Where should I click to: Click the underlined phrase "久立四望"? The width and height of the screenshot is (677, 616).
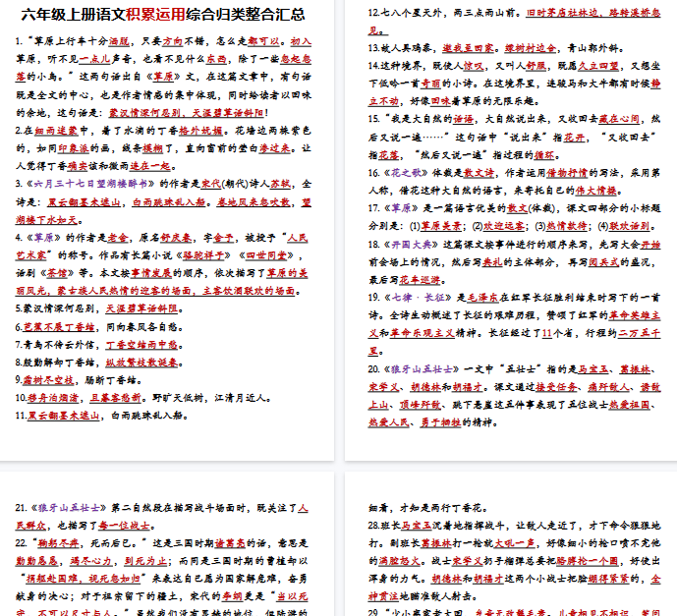(x=598, y=66)
